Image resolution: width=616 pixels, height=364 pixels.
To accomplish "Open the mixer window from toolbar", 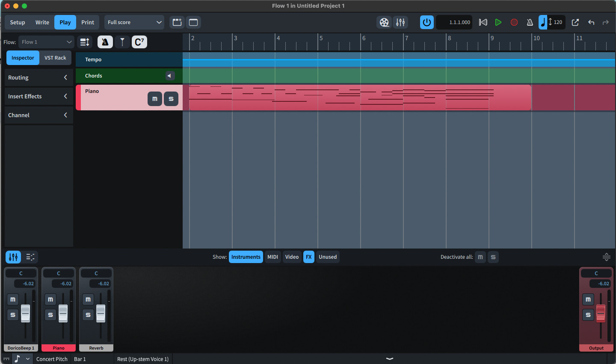I will (400, 22).
